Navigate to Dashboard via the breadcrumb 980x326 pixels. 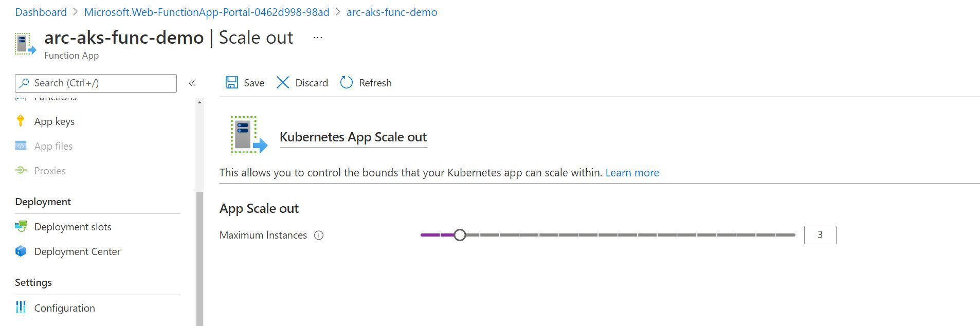[x=41, y=12]
